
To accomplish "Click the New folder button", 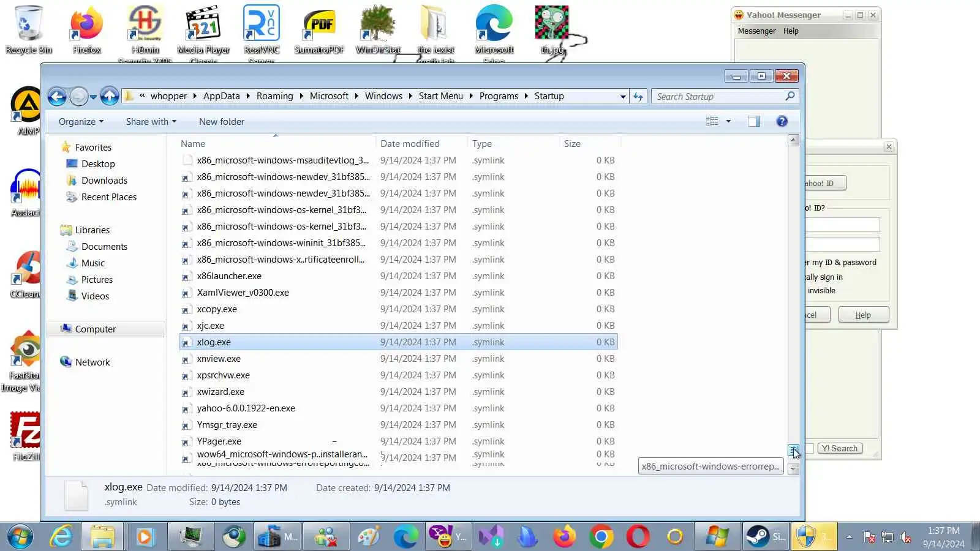I will 222,122.
